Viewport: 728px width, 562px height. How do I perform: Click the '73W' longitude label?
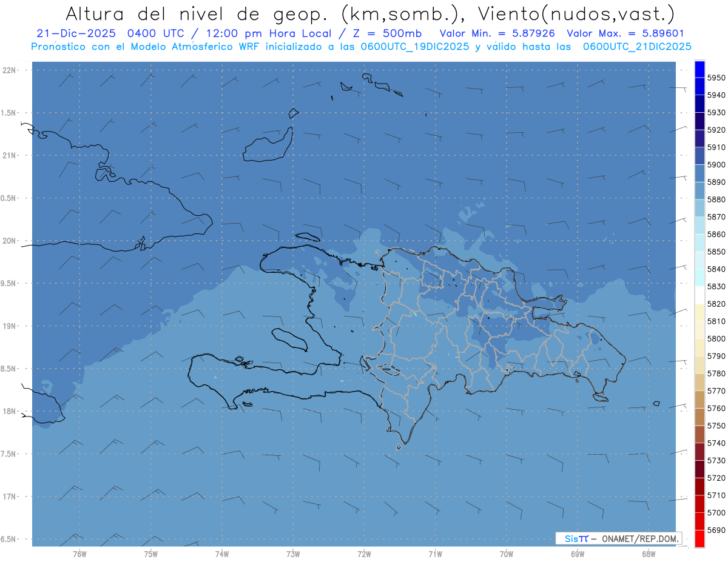293,554
